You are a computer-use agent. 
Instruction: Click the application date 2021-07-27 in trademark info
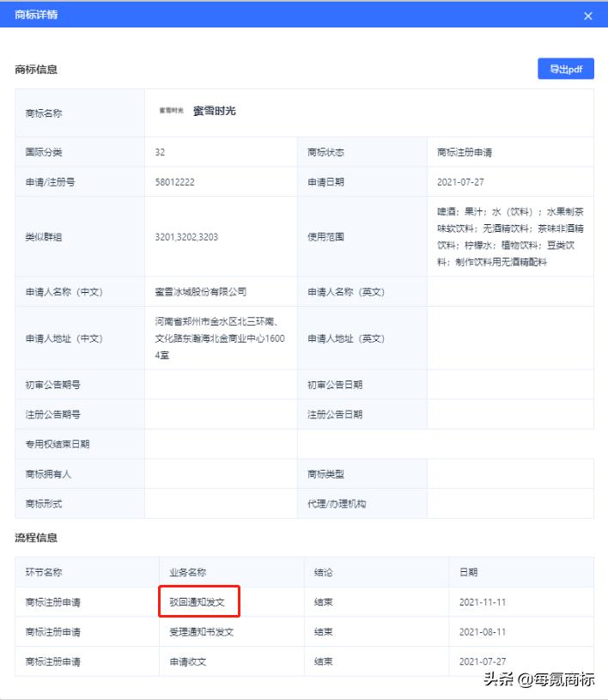[x=460, y=182]
